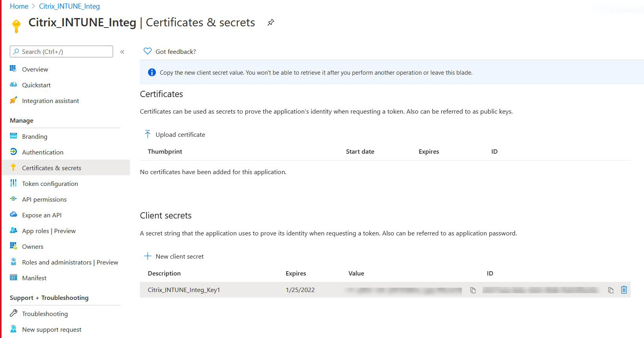Viewport: 644px width, 338px height.
Task: Click the Integration assistant rocket icon
Action: coord(13,100)
